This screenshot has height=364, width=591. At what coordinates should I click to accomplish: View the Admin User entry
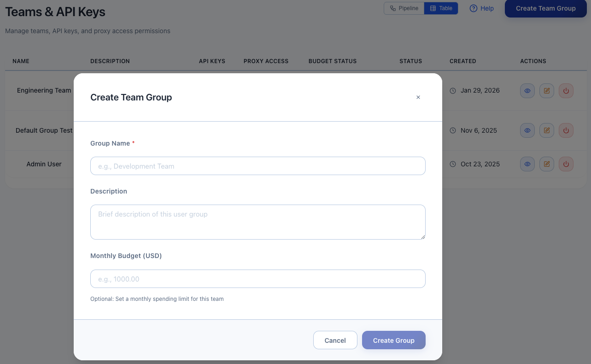527,164
